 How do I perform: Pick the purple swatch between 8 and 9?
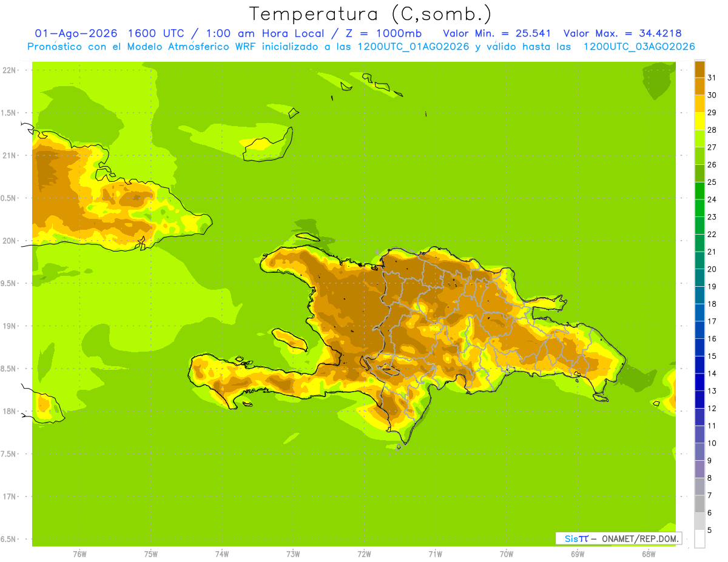[699, 469]
